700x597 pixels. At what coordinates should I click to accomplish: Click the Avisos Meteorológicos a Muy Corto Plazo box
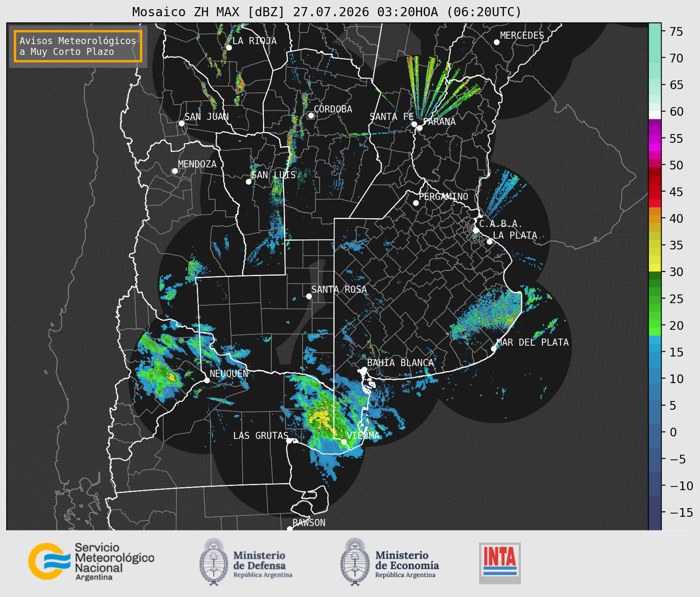78,46
